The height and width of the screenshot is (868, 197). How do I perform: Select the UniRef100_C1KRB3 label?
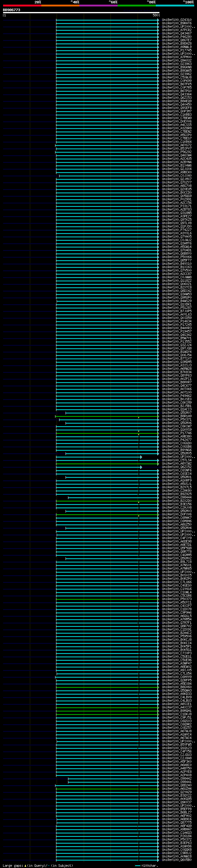(177, 115)
